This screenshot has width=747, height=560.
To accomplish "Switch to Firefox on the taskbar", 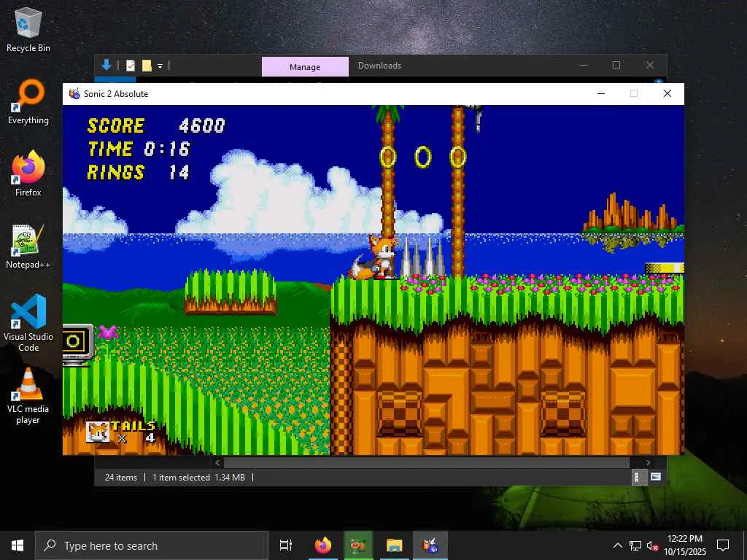I will tap(323, 545).
